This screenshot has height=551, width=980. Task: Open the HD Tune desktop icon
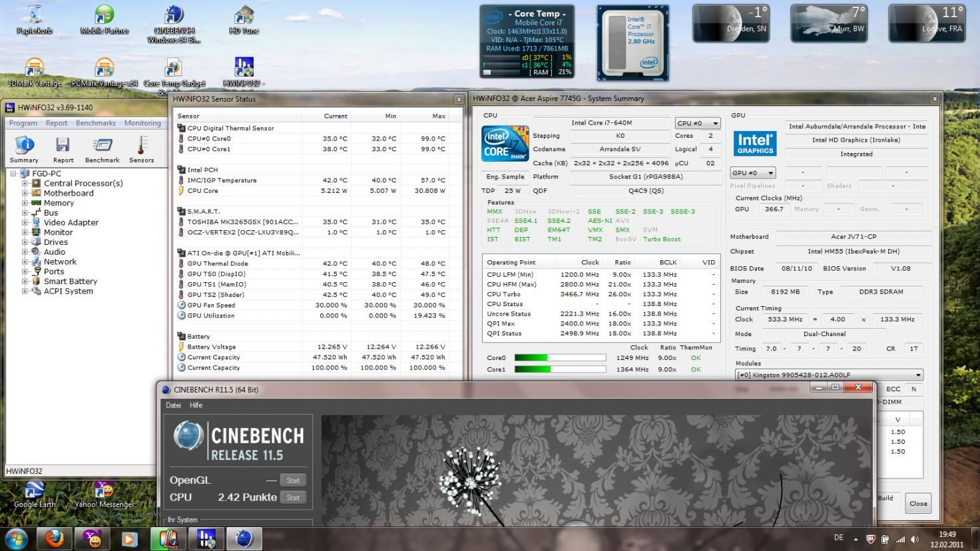(244, 20)
